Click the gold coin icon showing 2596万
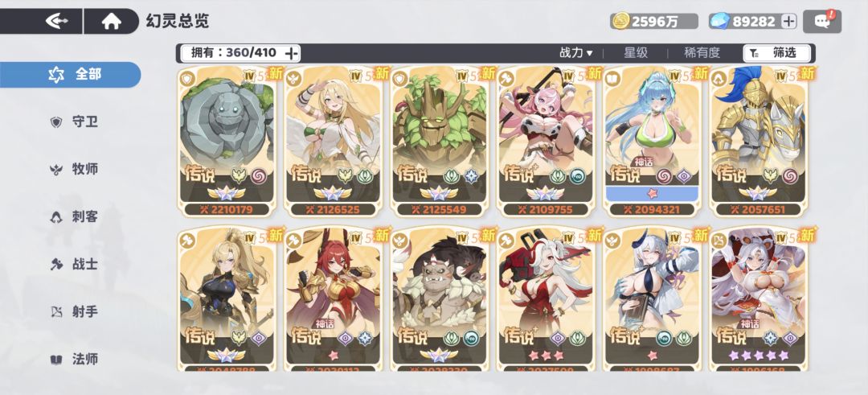The height and width of the screenshot is (395, 868). (x=622, y=21)
